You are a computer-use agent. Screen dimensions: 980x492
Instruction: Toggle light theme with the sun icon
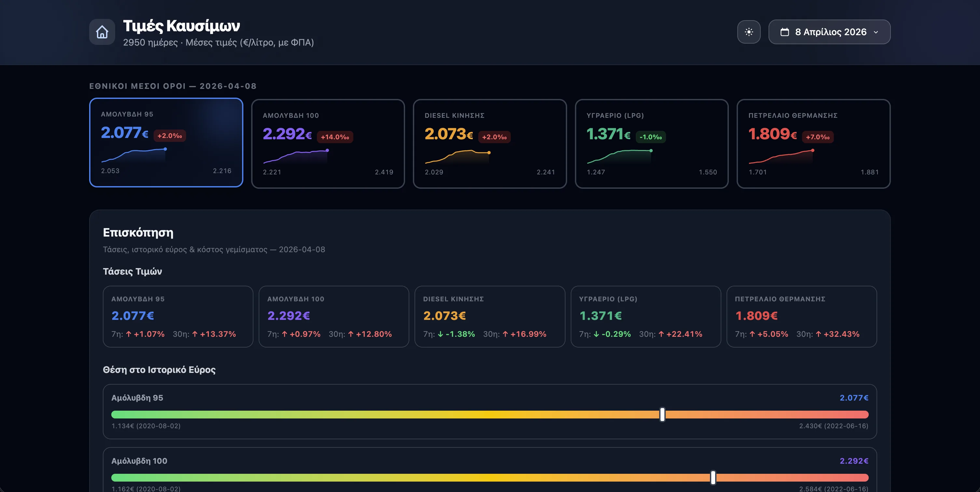[x=749, y=32]
